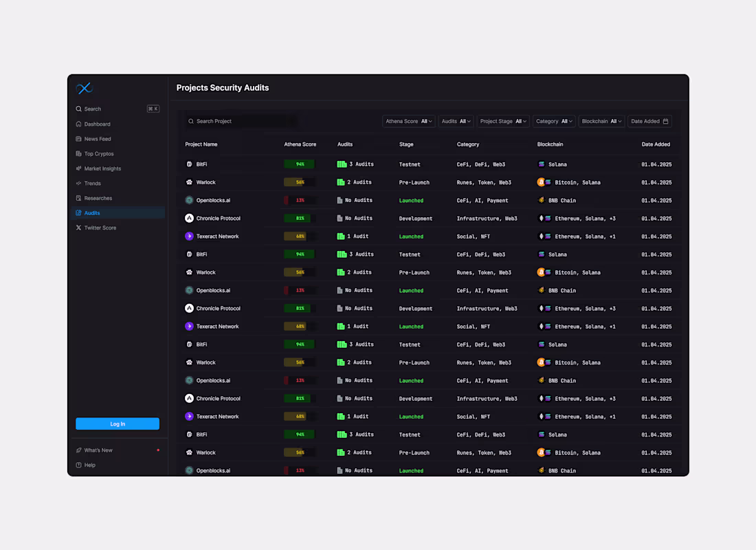Select the Dashboard icon
The image size is (756, 550).
pyautogui.click(x=78, y=124)
